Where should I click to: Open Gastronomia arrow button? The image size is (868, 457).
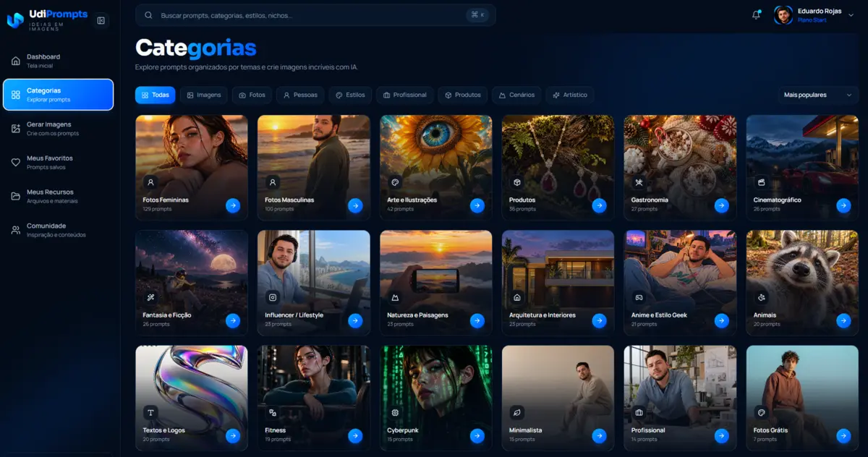pyautogui.click(x=721, y=205)
